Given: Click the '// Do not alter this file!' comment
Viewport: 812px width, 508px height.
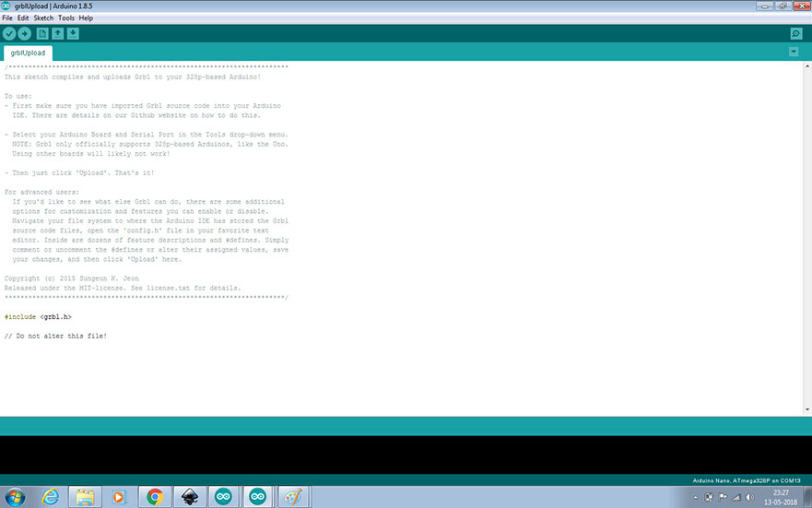Looking at the screenshot, I should coord(55,337).
